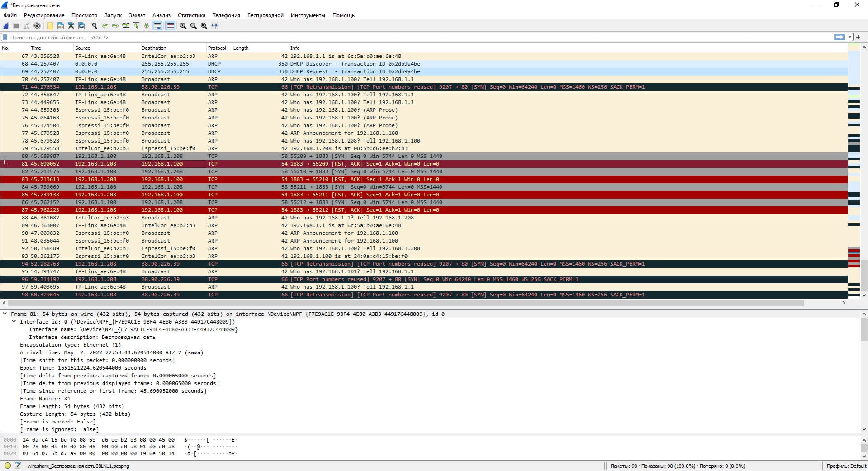The height and width of the screenshot is (471, 868).
Task: Go to the first packet arrow icon
Action: point(136,26)
